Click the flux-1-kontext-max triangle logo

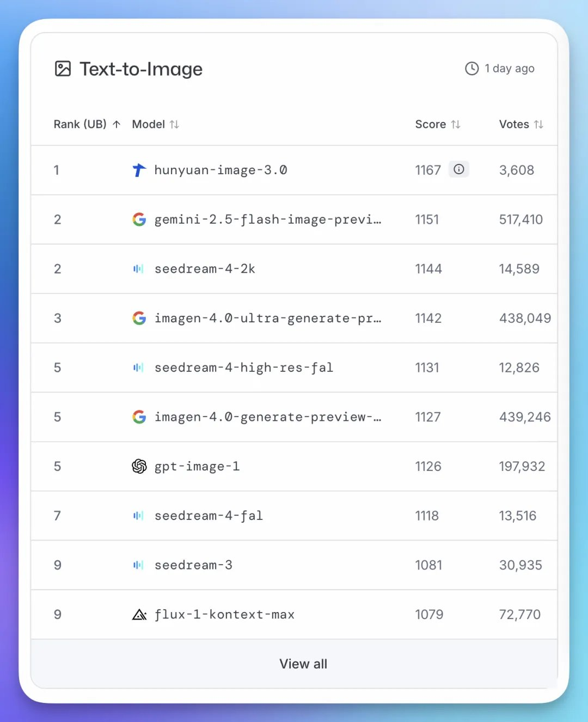coord(139,615)
